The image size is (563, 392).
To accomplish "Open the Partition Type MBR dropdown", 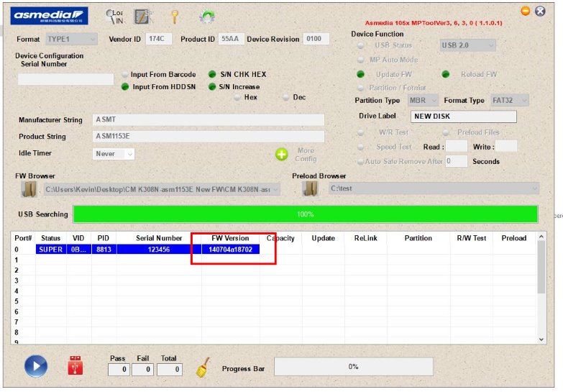I will point(423,101).
